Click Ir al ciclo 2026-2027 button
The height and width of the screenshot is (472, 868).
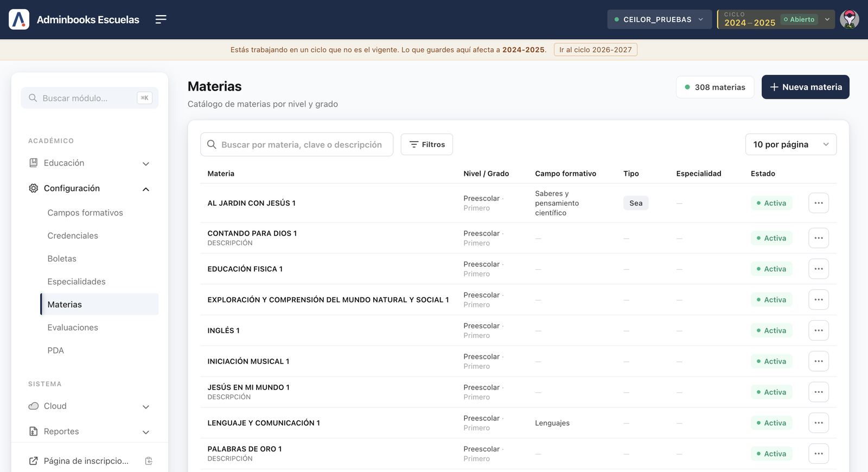[x=596, y=50]
